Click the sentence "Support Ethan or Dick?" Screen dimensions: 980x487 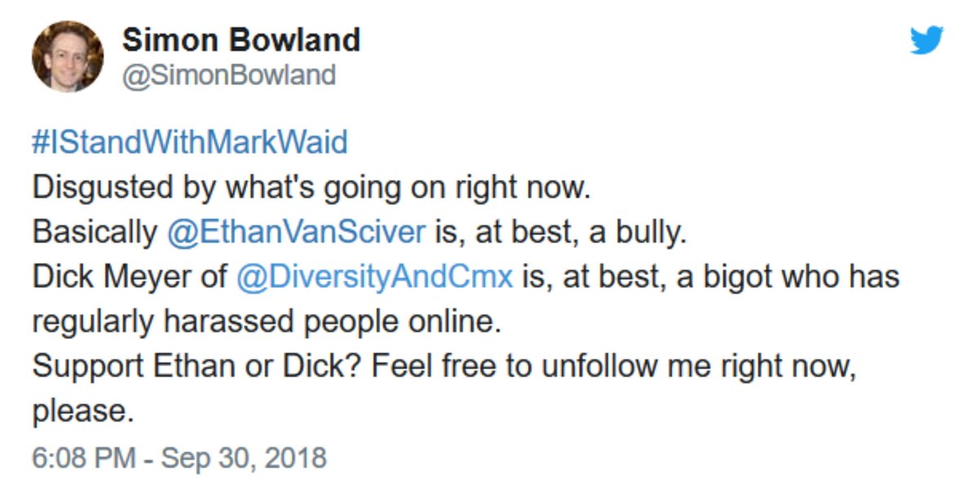pyautogui.click(x=198, y=367)
